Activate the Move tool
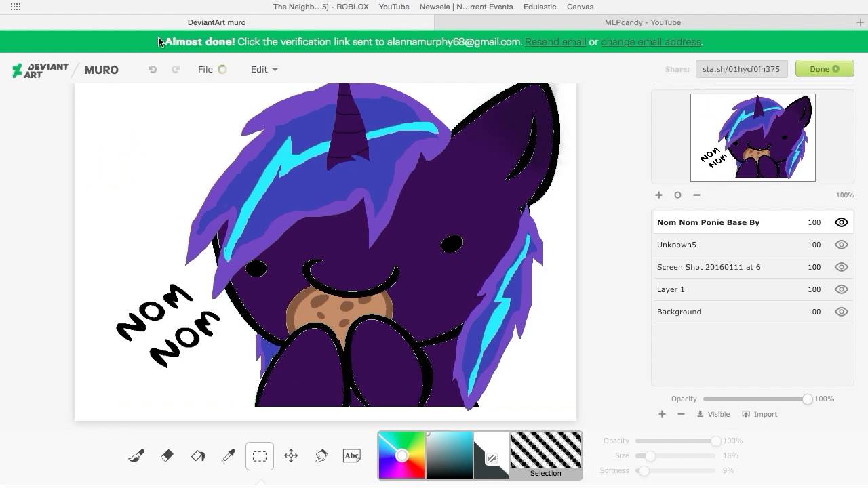This screenshot has height=488, width=868. pyautogui.click(x=291, y=456)
